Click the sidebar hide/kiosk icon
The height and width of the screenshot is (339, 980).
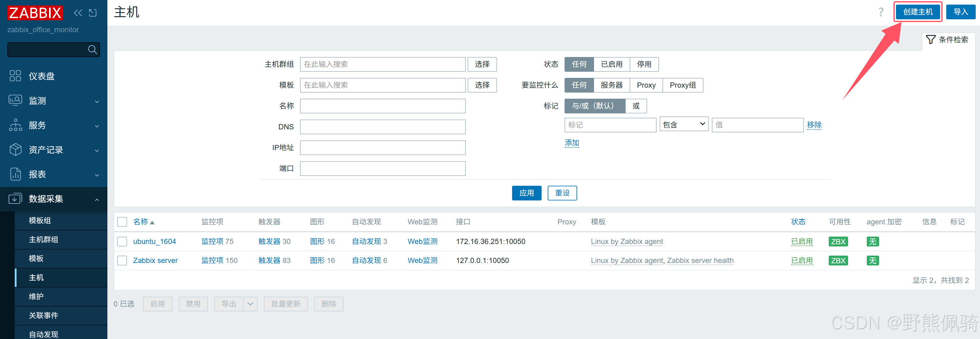click(x=92, y=13)
